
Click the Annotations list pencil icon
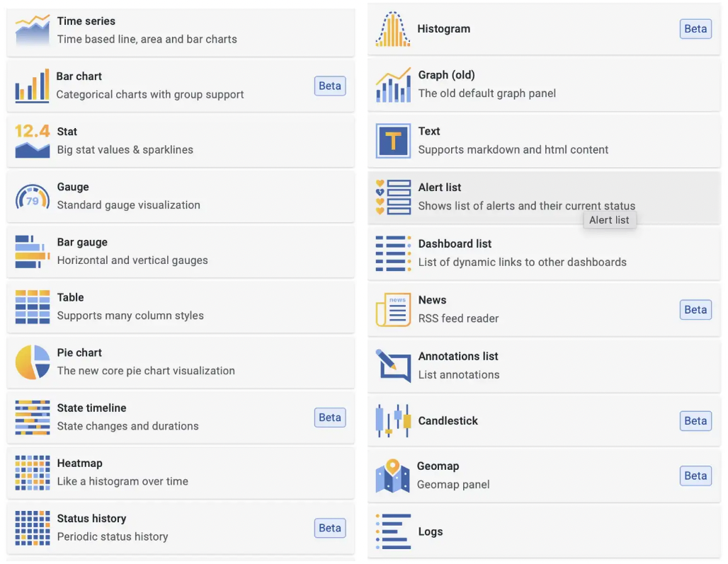393,365
